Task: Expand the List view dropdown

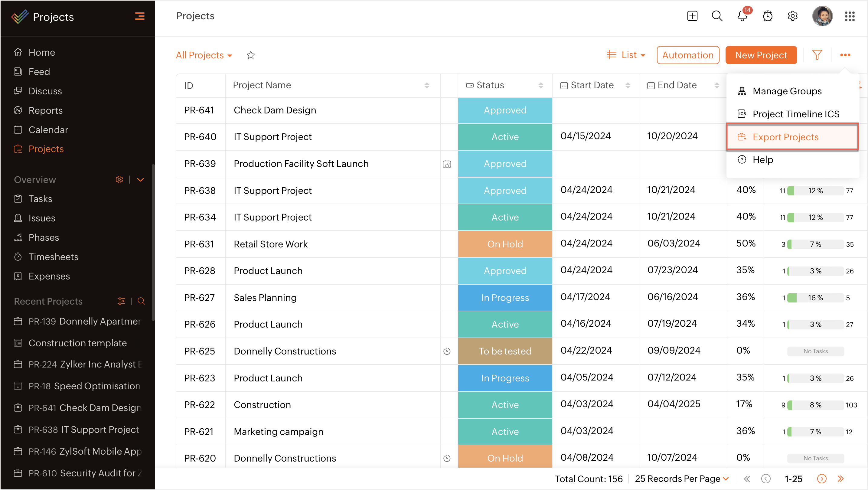Action: pos(626,55)
